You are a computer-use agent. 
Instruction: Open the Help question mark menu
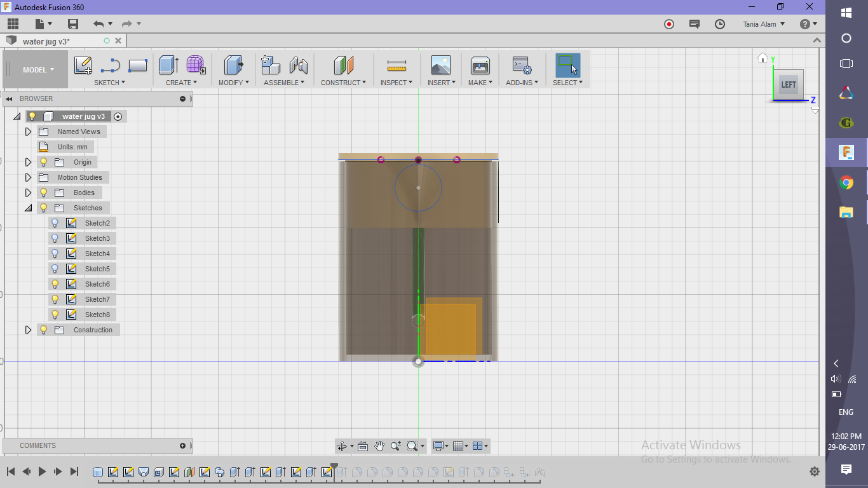click(808, 24)
